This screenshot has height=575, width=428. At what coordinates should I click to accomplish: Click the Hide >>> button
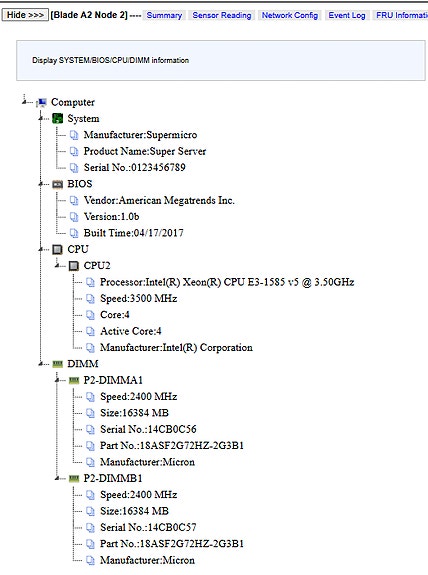[25, 15]
